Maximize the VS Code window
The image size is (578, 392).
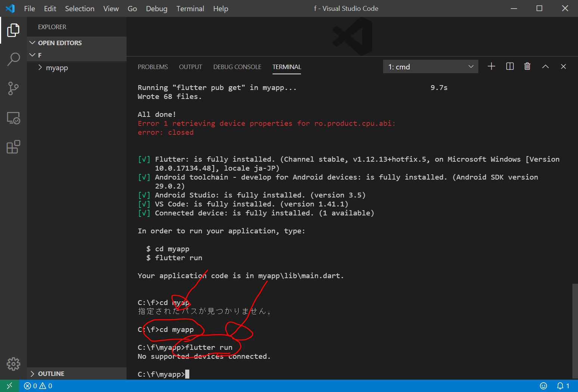pyautogui.click(x=539, y=8)
